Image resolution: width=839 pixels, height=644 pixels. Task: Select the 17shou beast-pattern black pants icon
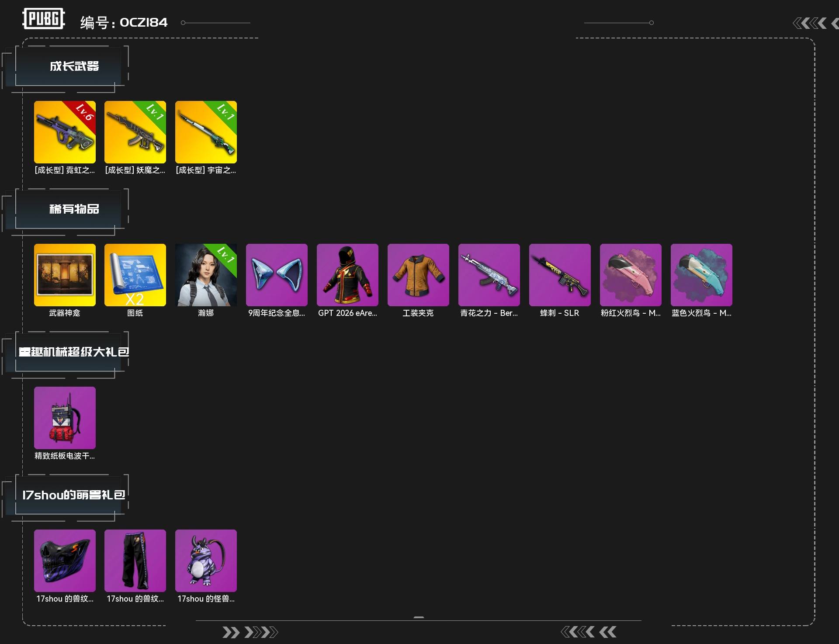tap(135, 561)
